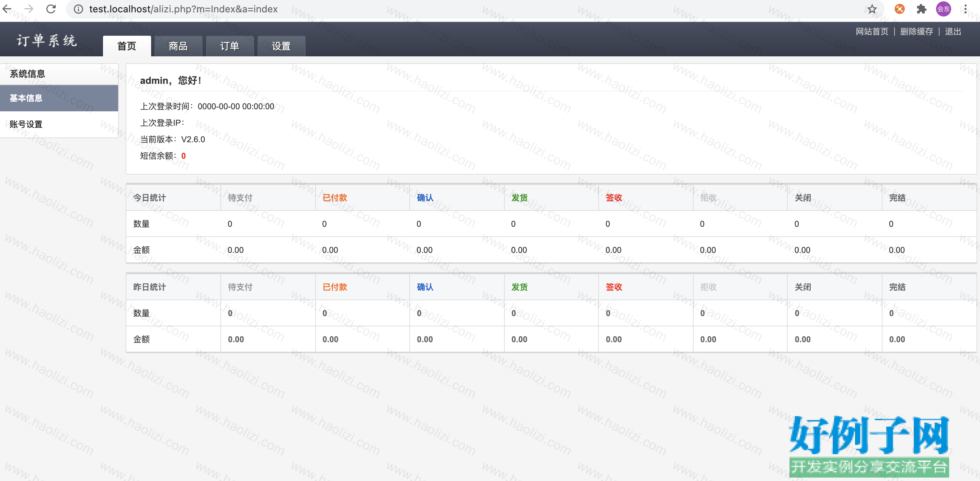Click 金额 row label in 今日统计 table
Screen dimensions: 980x481
[141, 250]
